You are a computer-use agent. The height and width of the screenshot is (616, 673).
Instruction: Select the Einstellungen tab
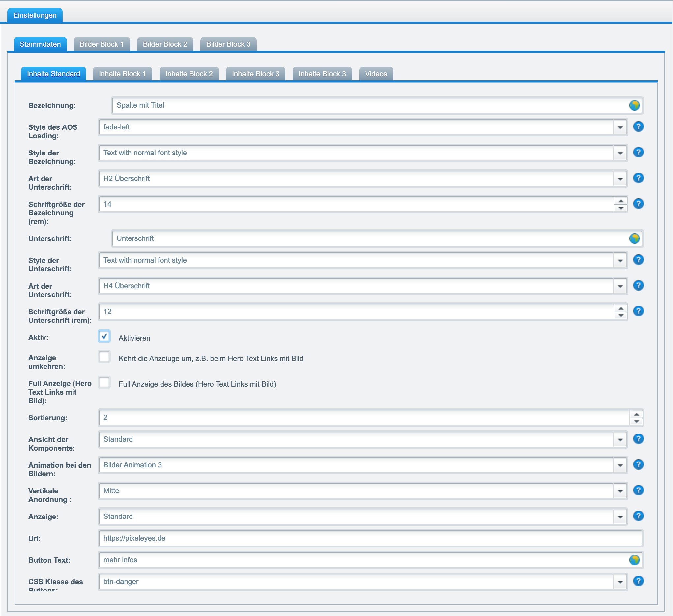[x=35, y=15]
